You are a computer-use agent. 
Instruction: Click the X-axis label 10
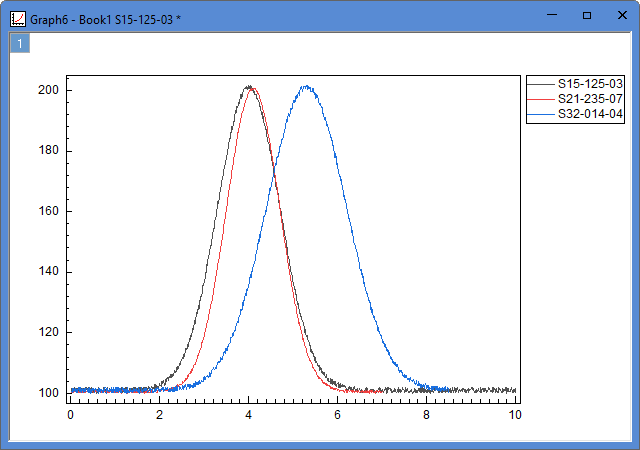[x=515, y=415]
